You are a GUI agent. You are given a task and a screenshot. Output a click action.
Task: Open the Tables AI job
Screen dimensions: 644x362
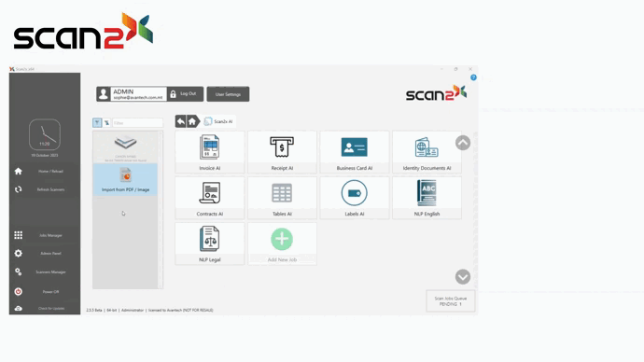[x=282, y=198]
